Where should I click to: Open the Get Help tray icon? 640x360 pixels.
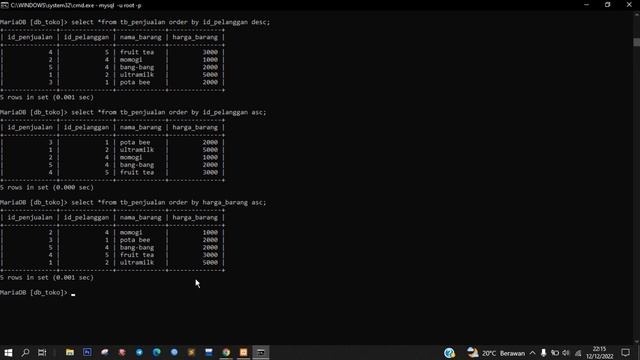pos(449,353)
